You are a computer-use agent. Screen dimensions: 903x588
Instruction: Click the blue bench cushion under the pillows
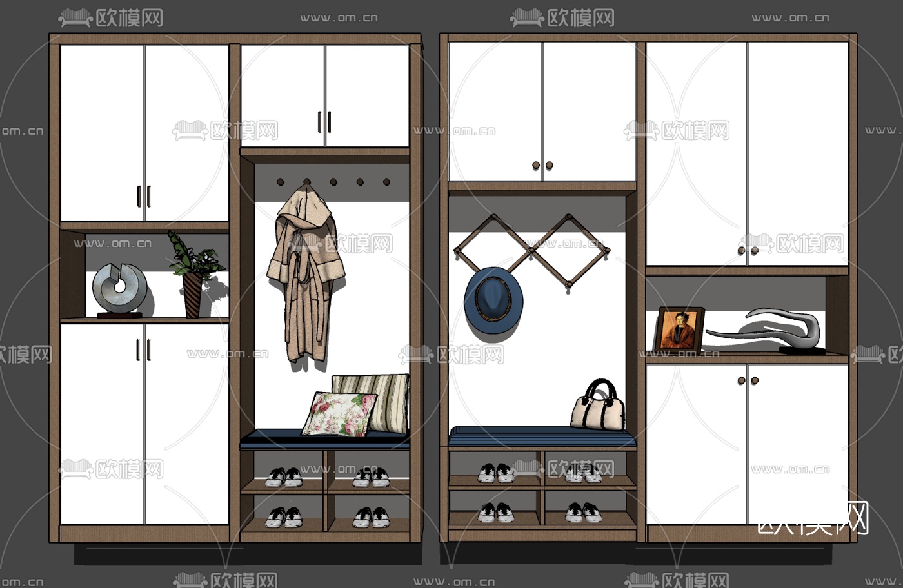click(324, 440)
